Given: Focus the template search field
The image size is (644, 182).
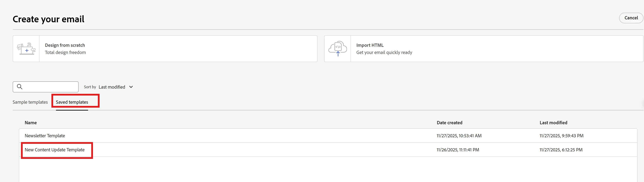Looking at the screenshot, I should point(45,87).
